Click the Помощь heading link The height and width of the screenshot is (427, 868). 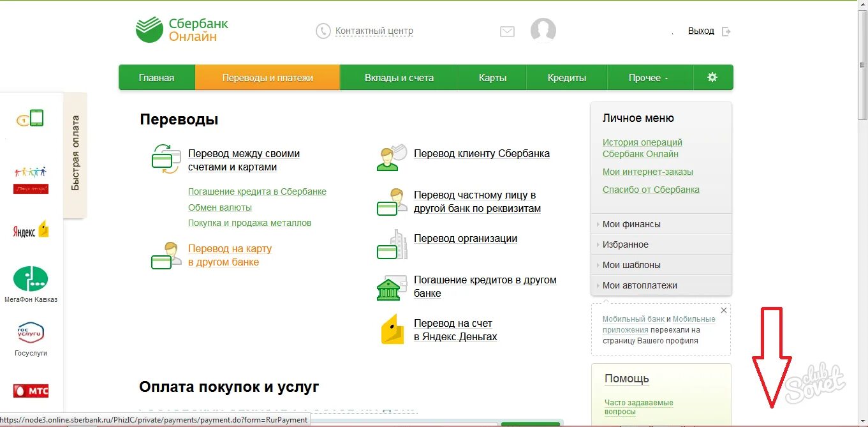tap(627, 378)
